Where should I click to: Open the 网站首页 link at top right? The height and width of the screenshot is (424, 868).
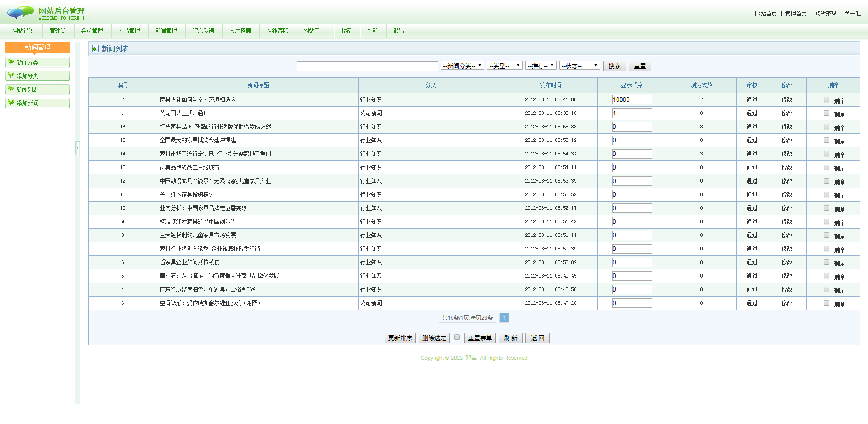[x=766, y=14]
